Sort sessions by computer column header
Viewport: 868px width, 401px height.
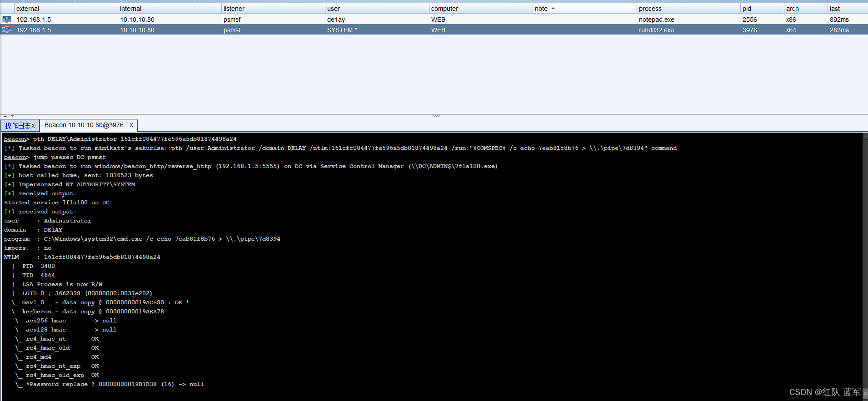[x=481, y=9]
